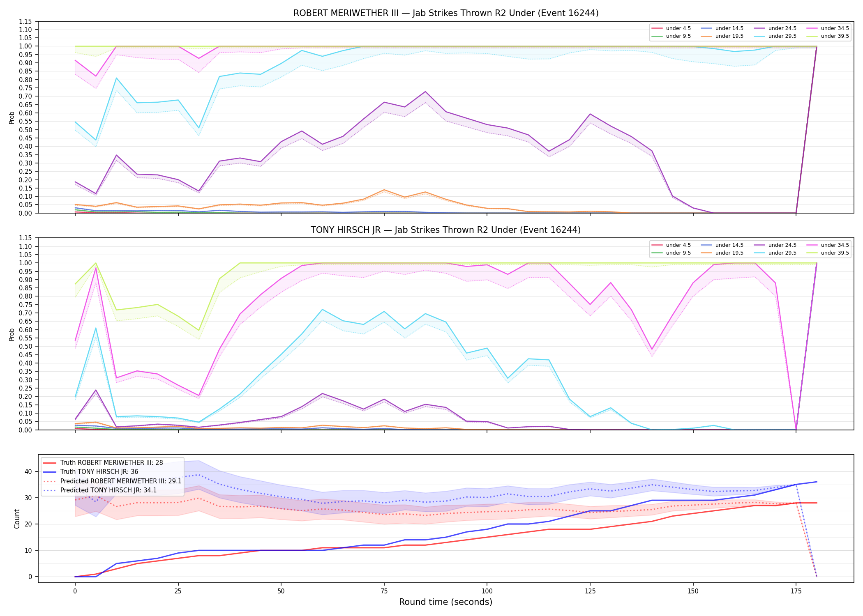This screenshot has width=863, height=616.
Task: Pick 'under 29.5' in the Tony Hirsch legend
Action: [x=775, y=253]
